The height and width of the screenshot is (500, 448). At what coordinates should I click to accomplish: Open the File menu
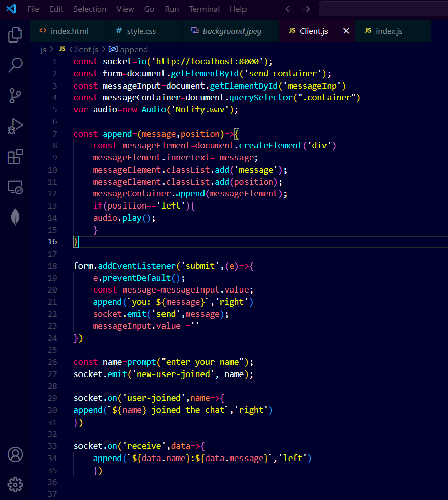33,9
